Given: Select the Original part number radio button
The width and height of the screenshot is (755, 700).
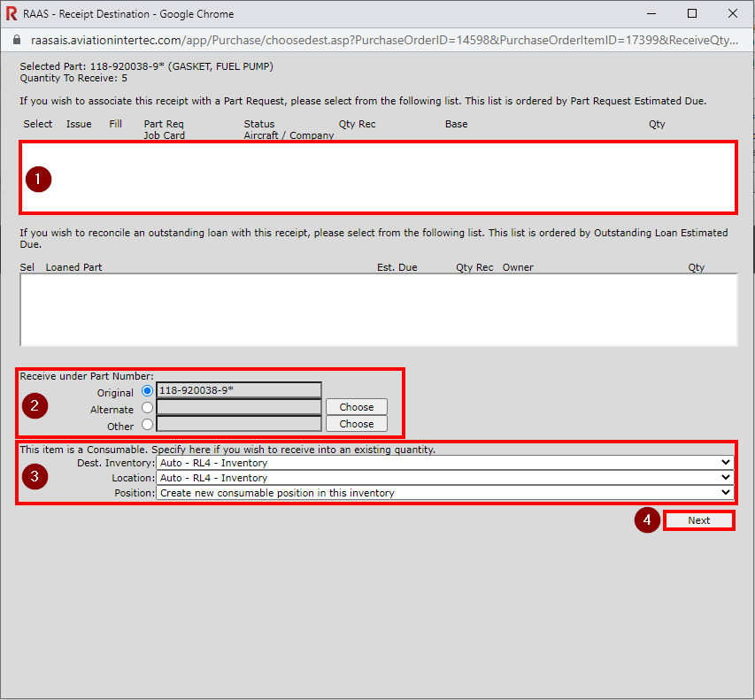Looking at the screenshot, I should click(x=147, y=390).
